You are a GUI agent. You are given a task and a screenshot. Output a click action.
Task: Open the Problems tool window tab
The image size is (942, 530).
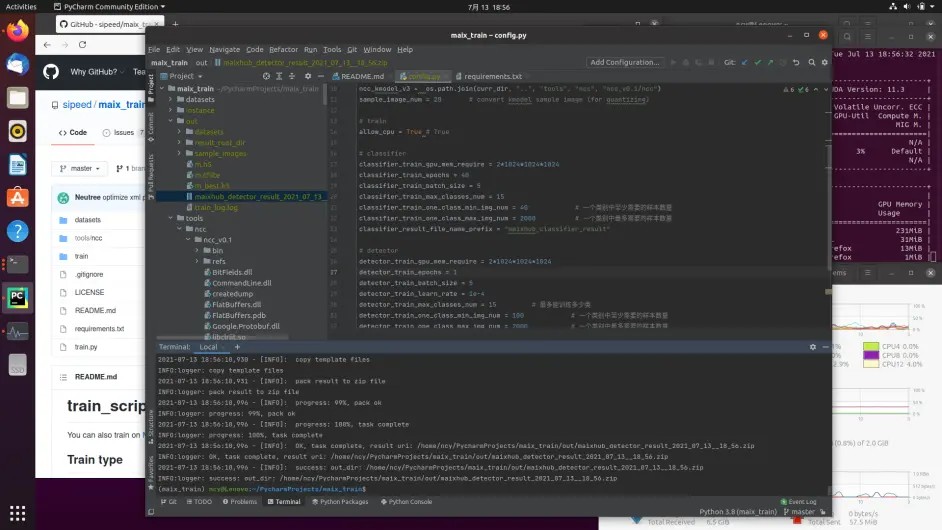pos(240,502)
